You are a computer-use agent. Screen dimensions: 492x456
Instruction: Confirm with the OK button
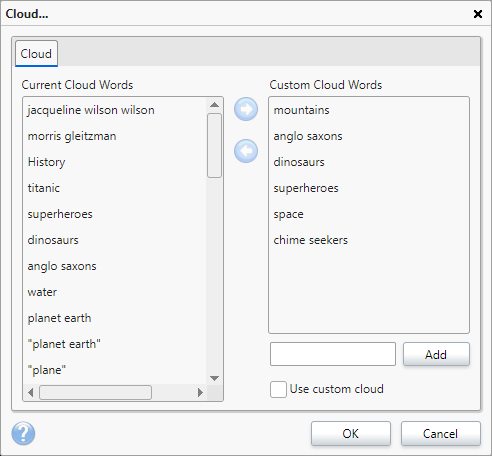coord(351,433)
